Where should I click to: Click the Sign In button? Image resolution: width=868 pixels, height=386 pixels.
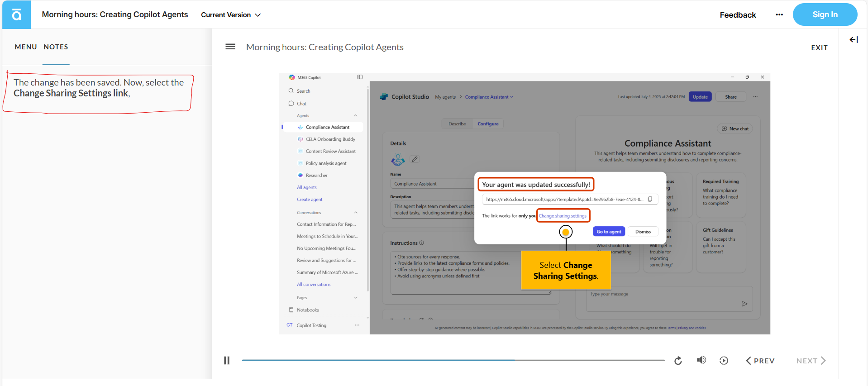[825, 14]
